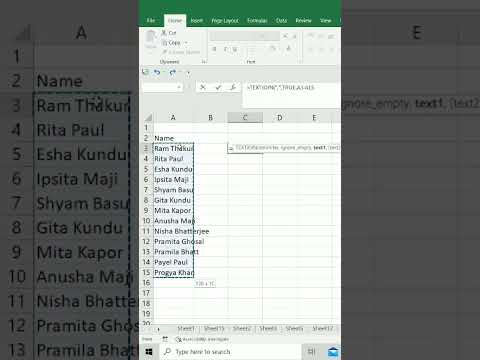Click the Cut scissors icon

pyautogui.click(x=164, y=33)
